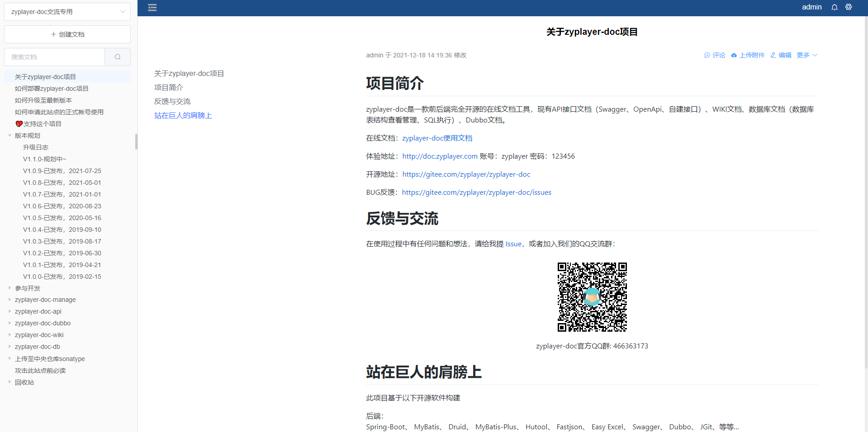Jump to 关于zyplayer-doc项目 in the outline
This screenshot has height=432, width=868.
click(x=189, y=73)
